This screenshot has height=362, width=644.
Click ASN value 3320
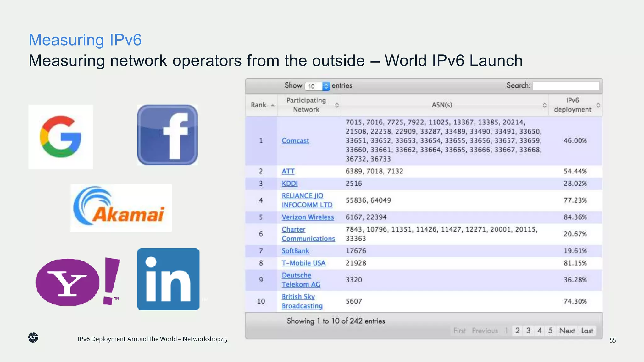point(354,280)
